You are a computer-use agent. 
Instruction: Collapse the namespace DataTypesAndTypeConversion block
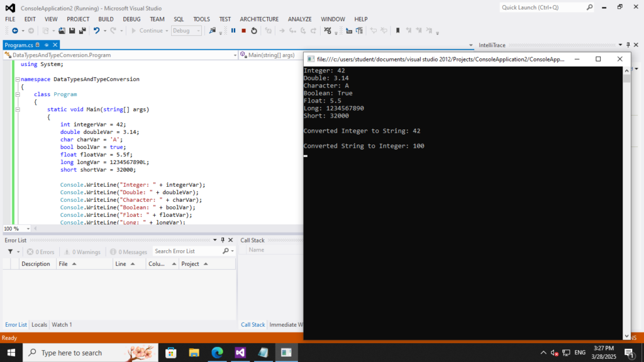click(18, 79)
